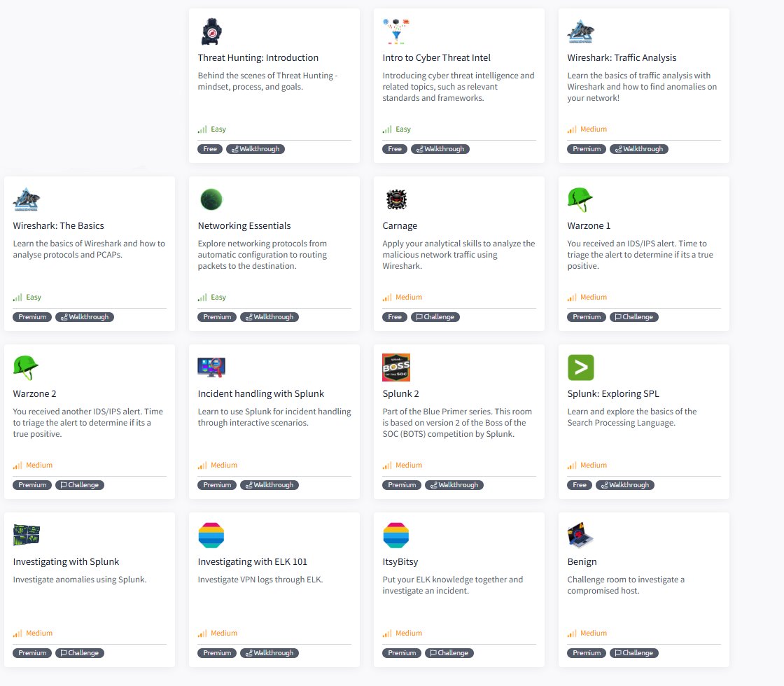This screenshot has width=784, height=686.
Task: Click the Networking Essentials green globe icon
Action: [x=211, y=199]
